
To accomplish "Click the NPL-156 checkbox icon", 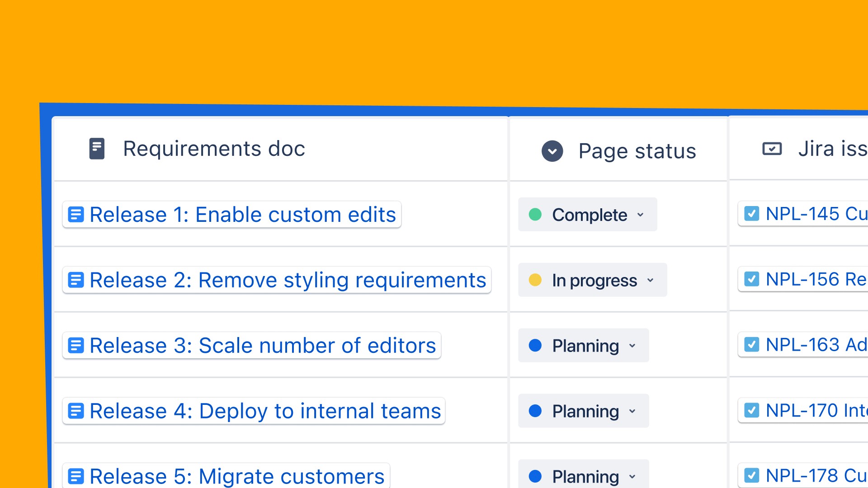I will pos(751,279).
